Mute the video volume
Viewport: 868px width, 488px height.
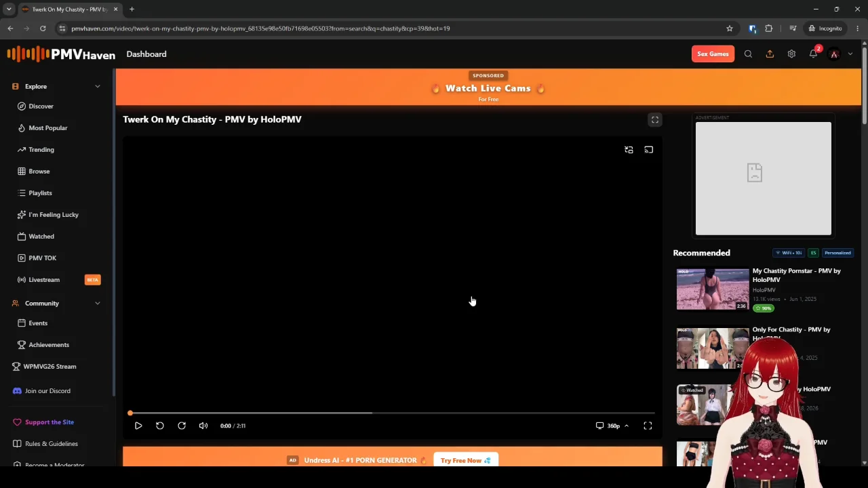click(x=203, y=426)
